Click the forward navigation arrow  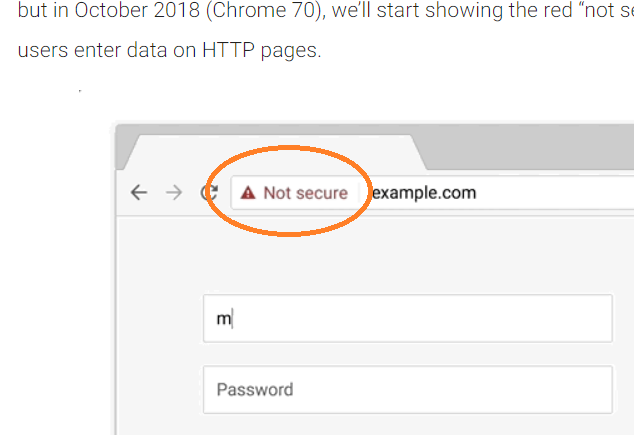(174, 192)
